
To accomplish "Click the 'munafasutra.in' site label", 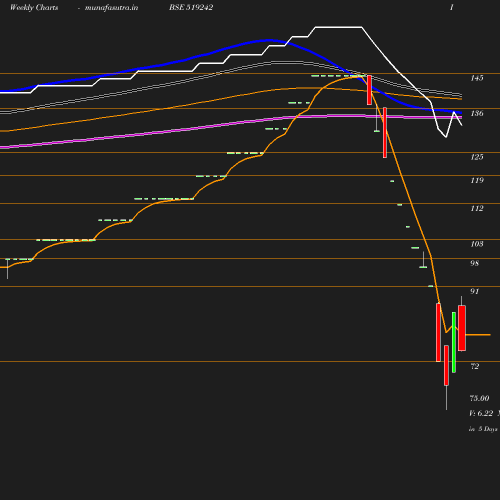I will pos(111,8).
